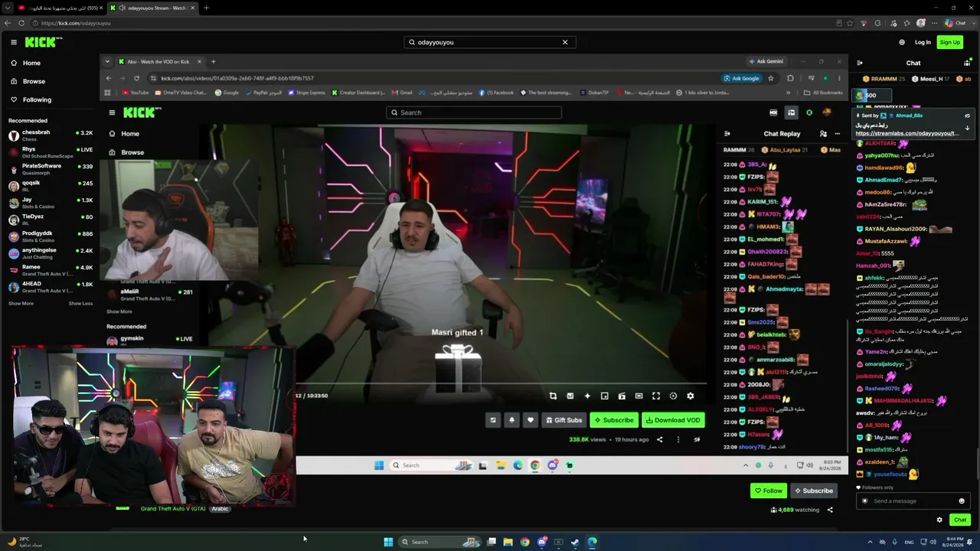The image size is (980, 551).
Task: Open Following in Kick sidebar
Action: click(x=37, y=99)
